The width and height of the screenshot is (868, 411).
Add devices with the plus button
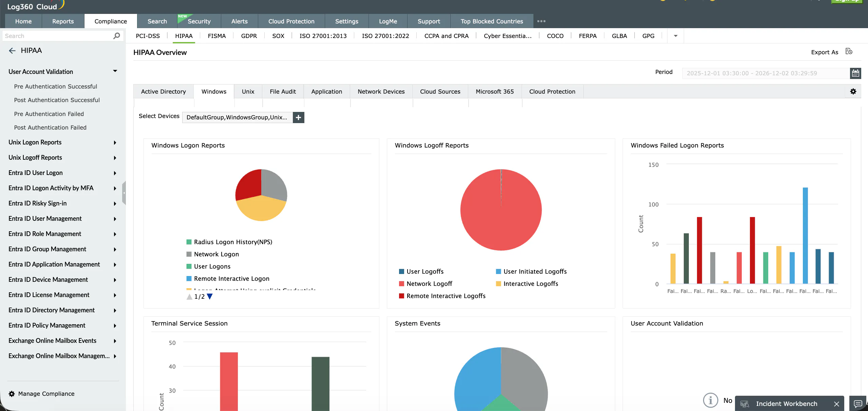click(298, 117)
